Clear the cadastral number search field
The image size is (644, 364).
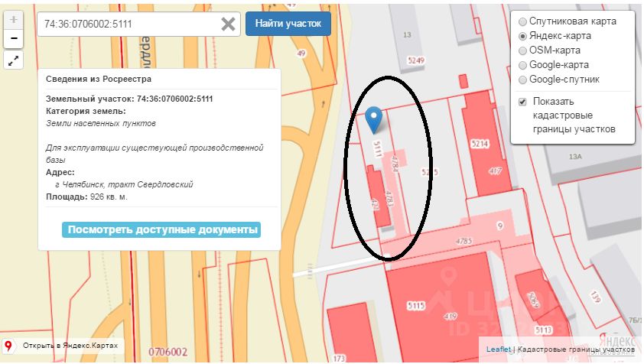pos(228,24)
